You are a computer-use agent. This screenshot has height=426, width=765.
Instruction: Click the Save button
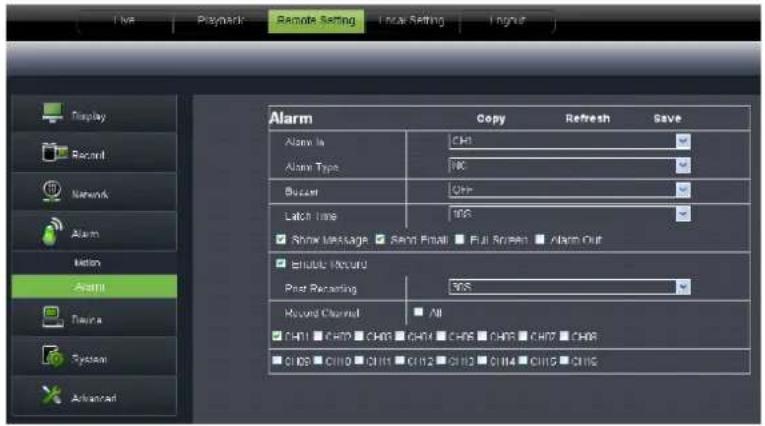(x=667, y=119)
